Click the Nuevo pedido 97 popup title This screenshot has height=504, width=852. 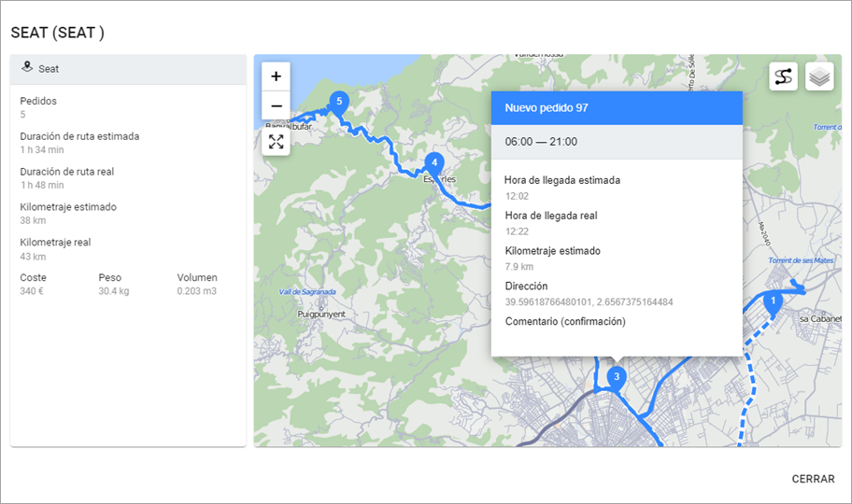[x=547, y=107]
